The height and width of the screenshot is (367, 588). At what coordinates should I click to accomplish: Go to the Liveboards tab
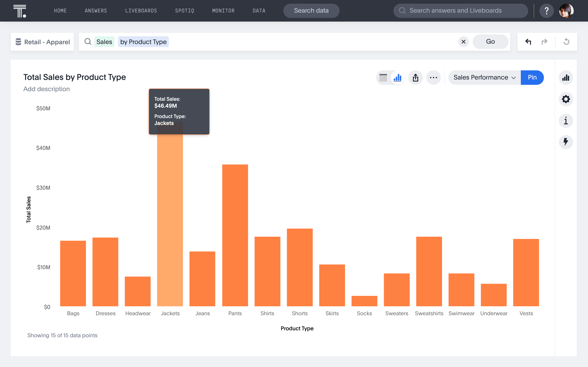point(141,11)
